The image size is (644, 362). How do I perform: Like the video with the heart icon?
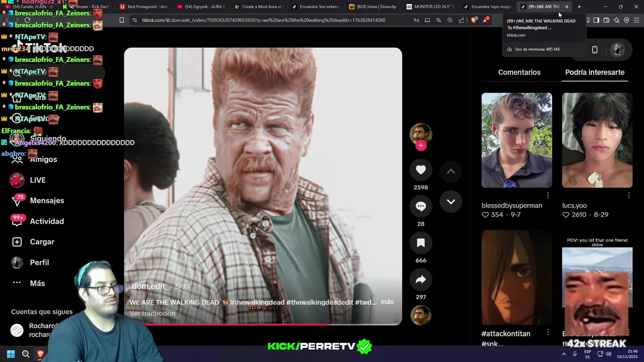(x=421, y=170)
